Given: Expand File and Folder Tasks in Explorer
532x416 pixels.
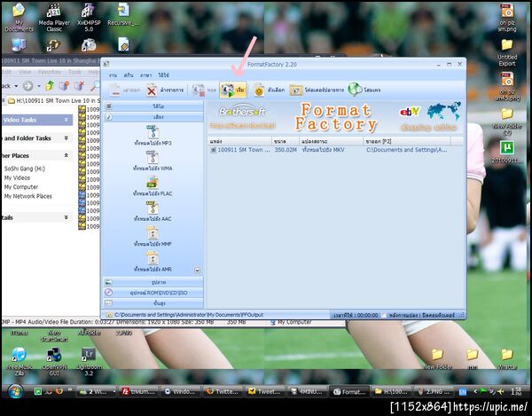Looking at the screenshot, I should coord(66,137).
